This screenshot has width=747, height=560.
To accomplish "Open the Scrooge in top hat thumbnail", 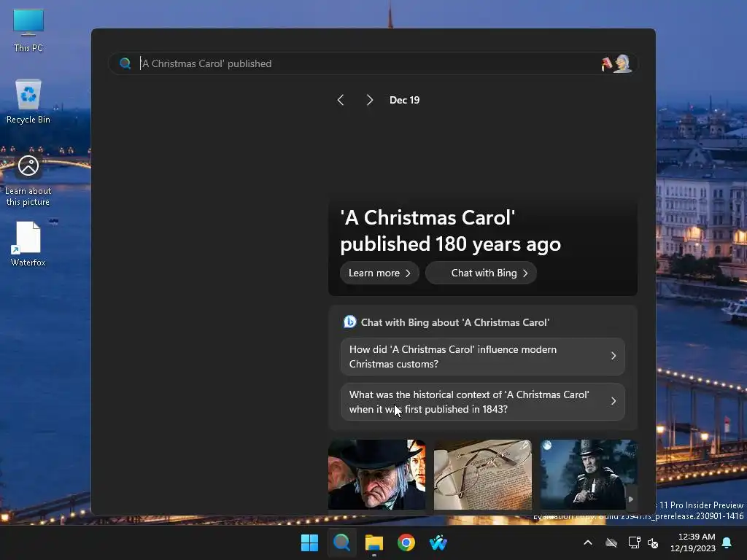I will click(377, 475).
